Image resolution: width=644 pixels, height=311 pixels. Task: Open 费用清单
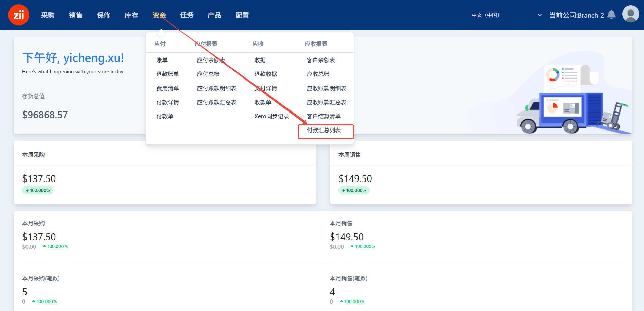[x=168, y=88]
